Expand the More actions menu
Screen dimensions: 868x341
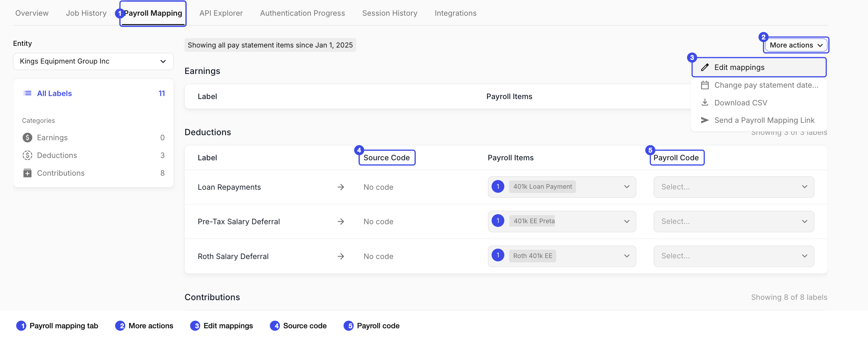click(x=796, y=45)
